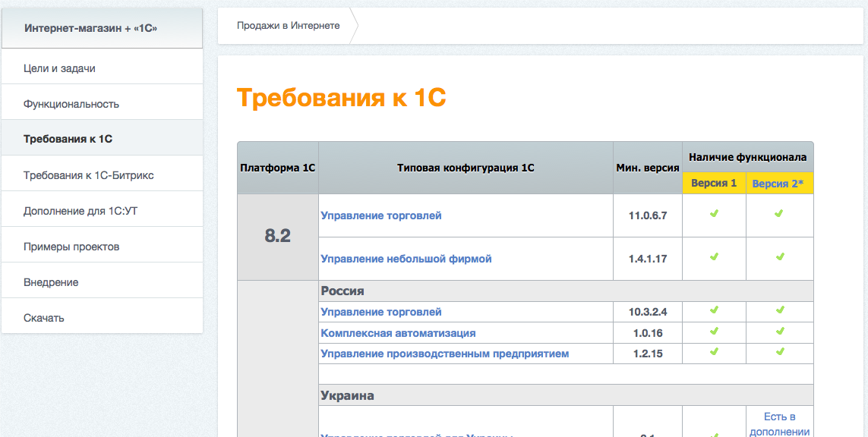Open the Интернет-магазин + «1С» sidebar header
The image size is (868, 437).
point(102,27)
